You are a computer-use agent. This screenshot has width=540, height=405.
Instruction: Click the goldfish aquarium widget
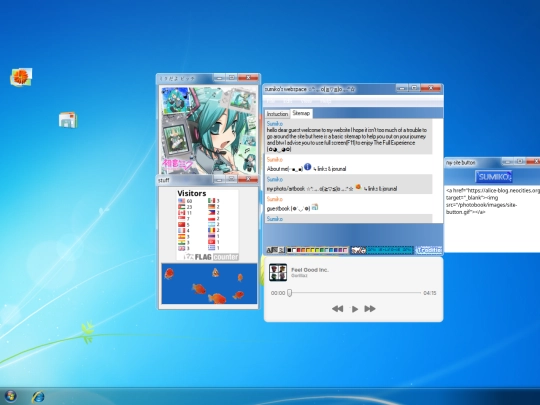(x=209, y=284)
